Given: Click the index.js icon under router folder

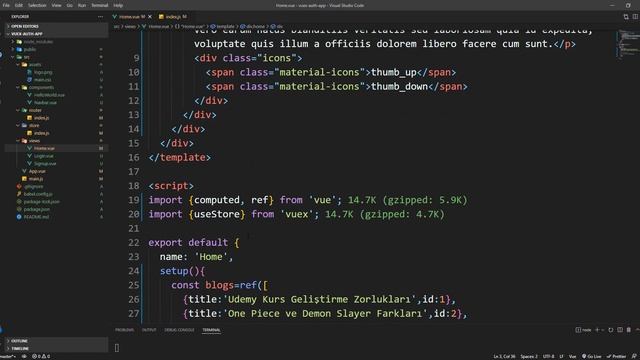Looking at the screenshot, I should pyautogui.click(x=29, y=118).
